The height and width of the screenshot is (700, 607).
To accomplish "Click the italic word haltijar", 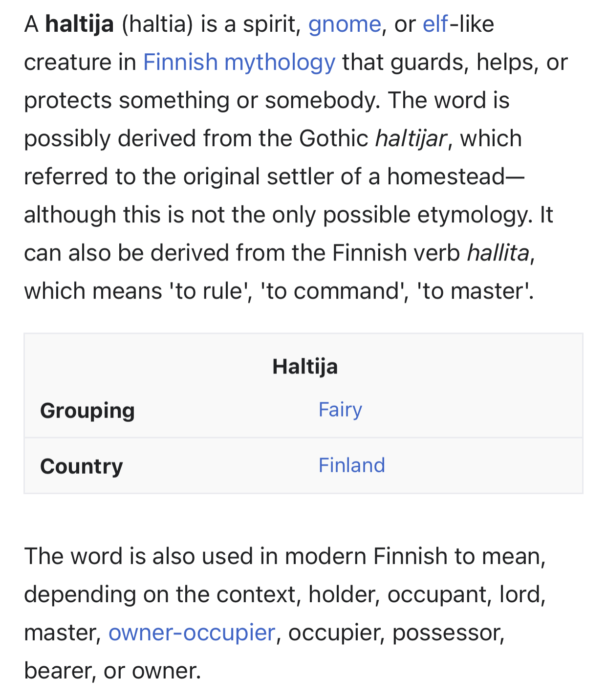I will pyautogui.click(x=411, y=139).
